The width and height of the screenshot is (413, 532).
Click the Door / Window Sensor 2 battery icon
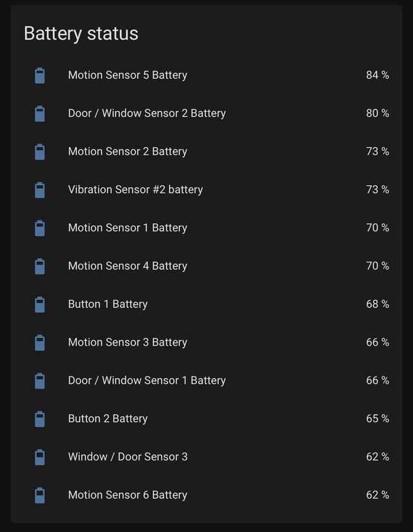39,113
